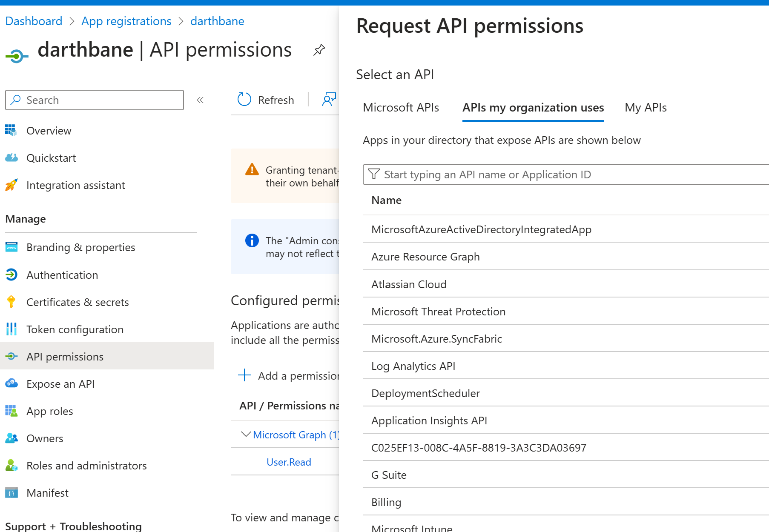Switch to the Microsoft APIs tab
The image size is (769, 532).
401,108
